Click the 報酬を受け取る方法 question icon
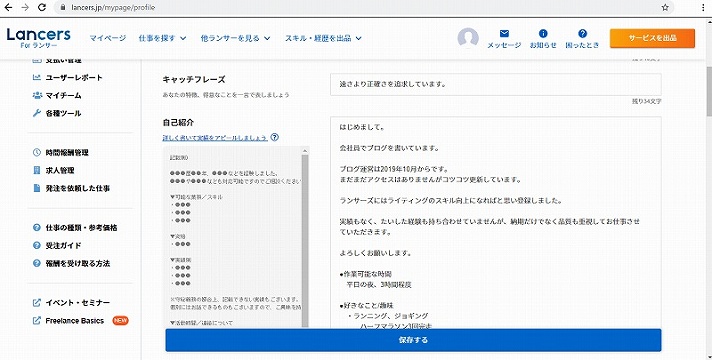The width and height of the screenshot is (712, 360). tap(37, 263)
